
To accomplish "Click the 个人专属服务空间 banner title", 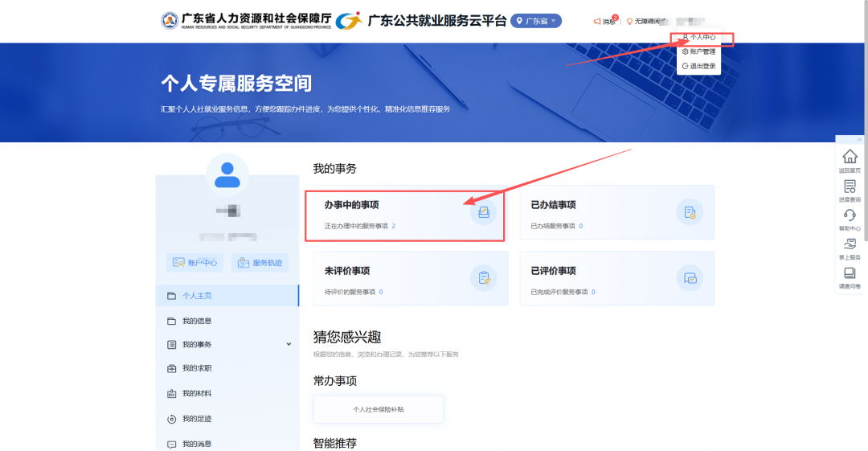I will (236, 83).
